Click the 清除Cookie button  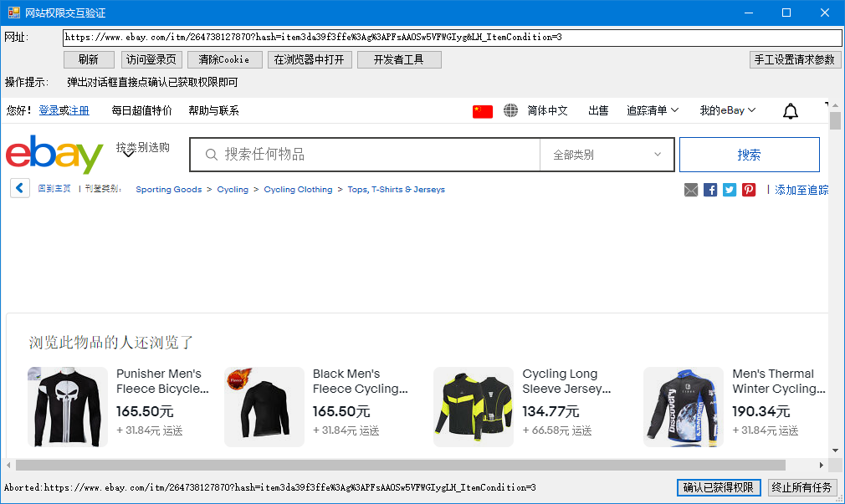point(223,59)
